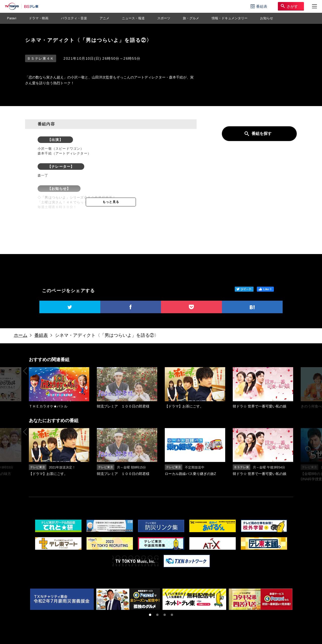
Task: Select アニメ menu item
Action: click(104, 18)
